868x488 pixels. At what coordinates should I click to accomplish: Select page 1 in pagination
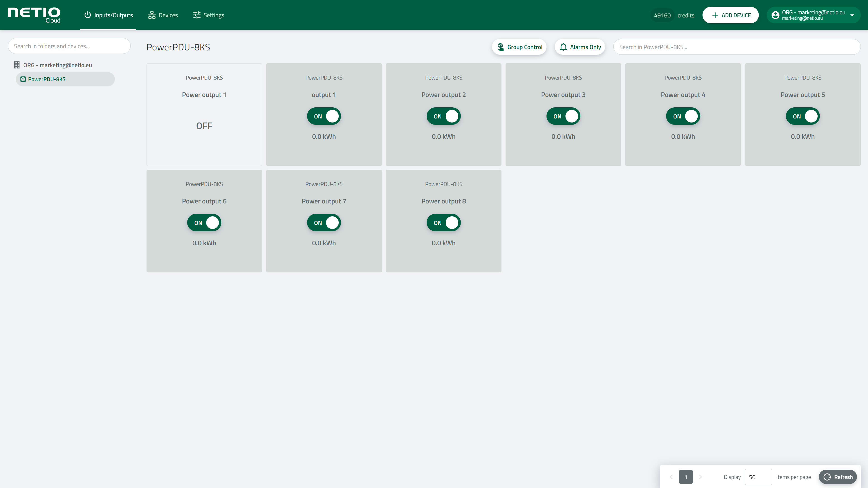686,477
